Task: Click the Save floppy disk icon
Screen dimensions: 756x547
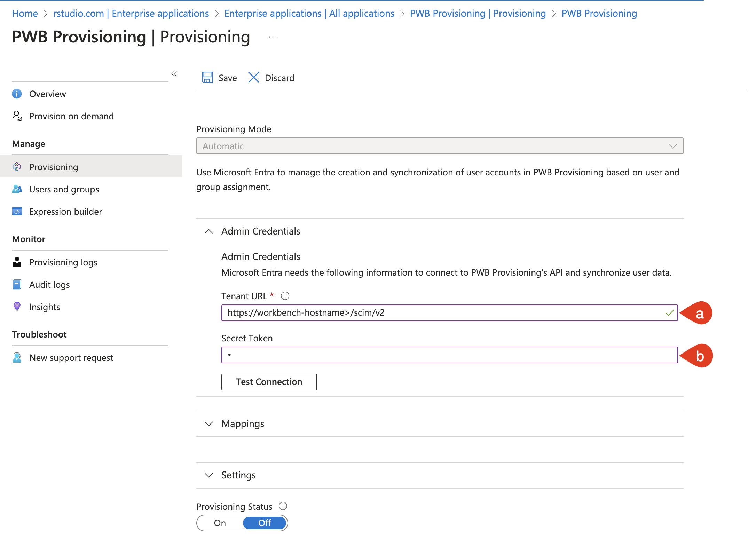Action: coord(207,77)
